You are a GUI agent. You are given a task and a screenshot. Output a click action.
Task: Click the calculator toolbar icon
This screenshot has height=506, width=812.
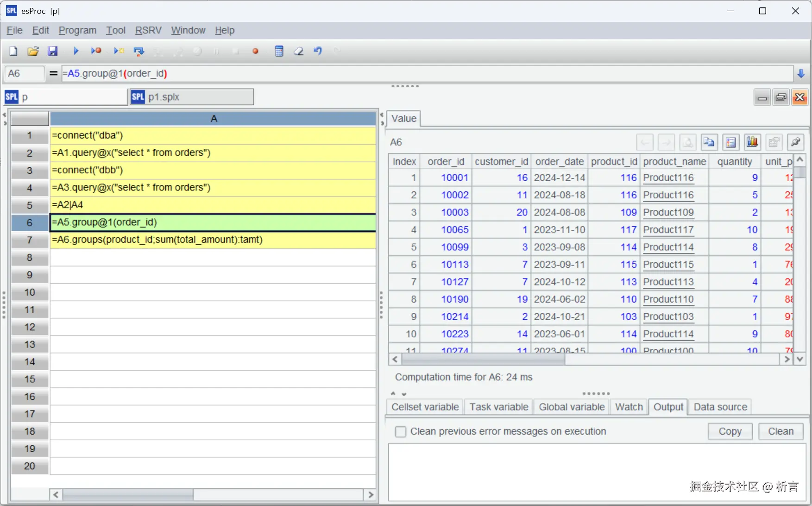[279, 51]
